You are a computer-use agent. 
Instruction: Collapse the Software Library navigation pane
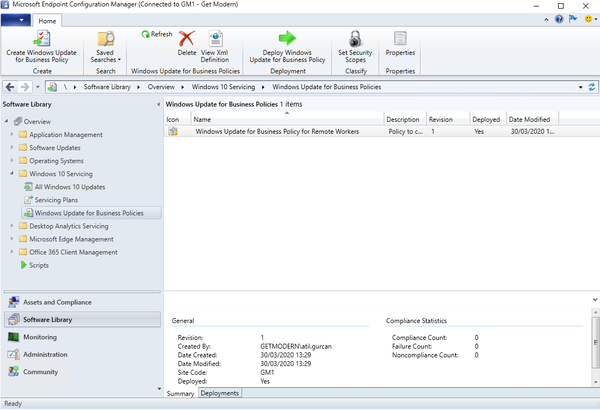pyautogui.click(x=158, y=104)
